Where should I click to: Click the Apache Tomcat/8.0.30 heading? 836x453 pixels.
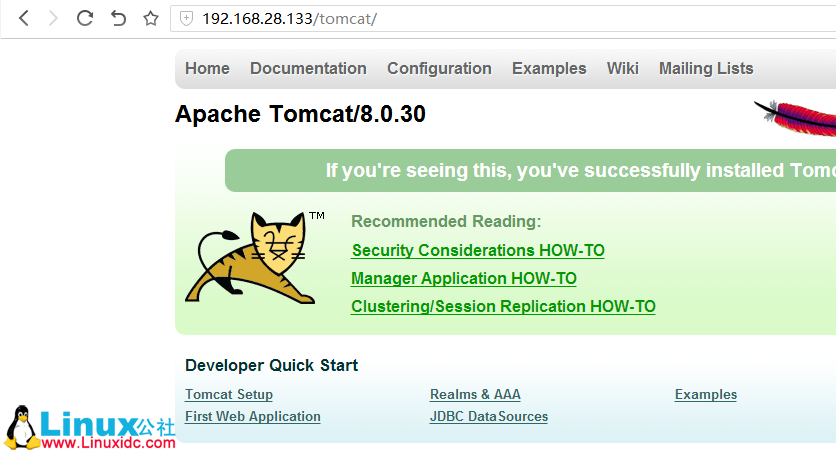(x=301, y=114)
